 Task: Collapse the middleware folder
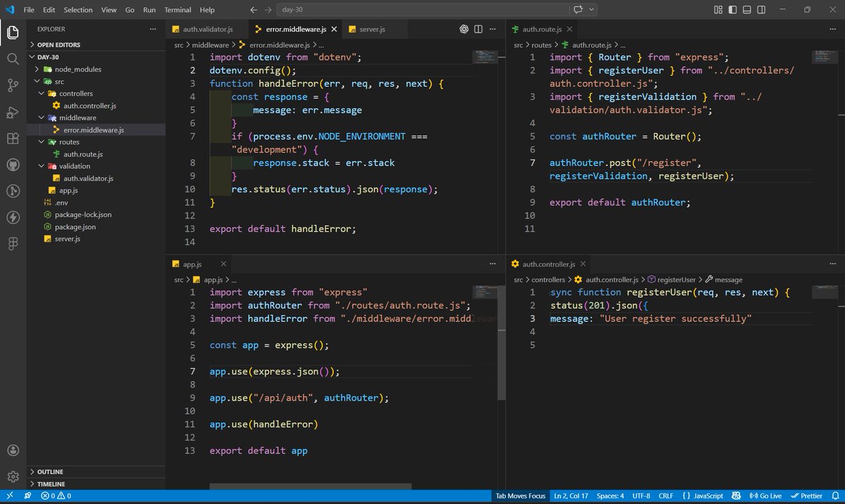point(95,118)
